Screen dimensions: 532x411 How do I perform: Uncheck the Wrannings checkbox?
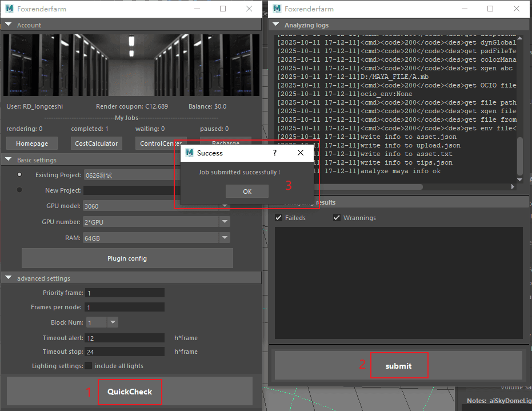pos(337,218)
